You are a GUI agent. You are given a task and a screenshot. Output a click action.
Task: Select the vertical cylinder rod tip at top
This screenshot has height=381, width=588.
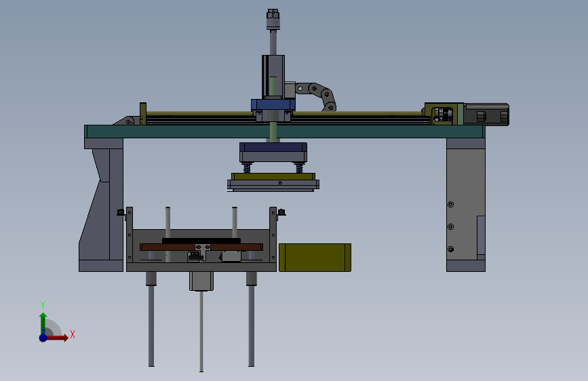pyautogui.click(x=273, y=19)
